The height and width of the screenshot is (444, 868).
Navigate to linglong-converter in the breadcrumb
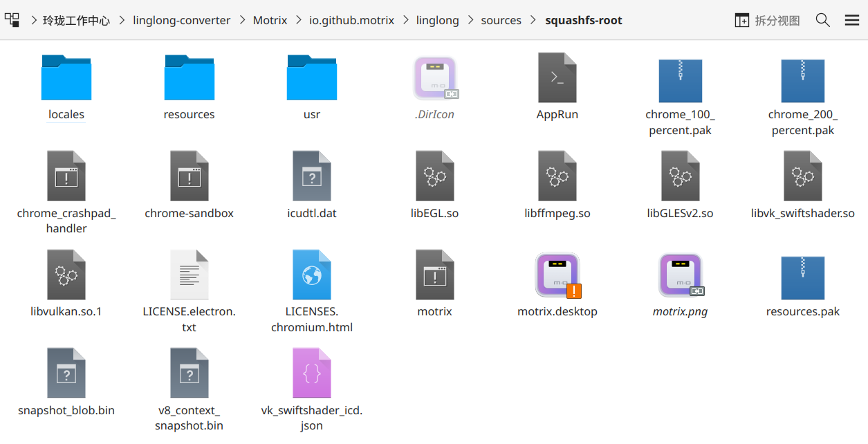click(x=182, y=20)
